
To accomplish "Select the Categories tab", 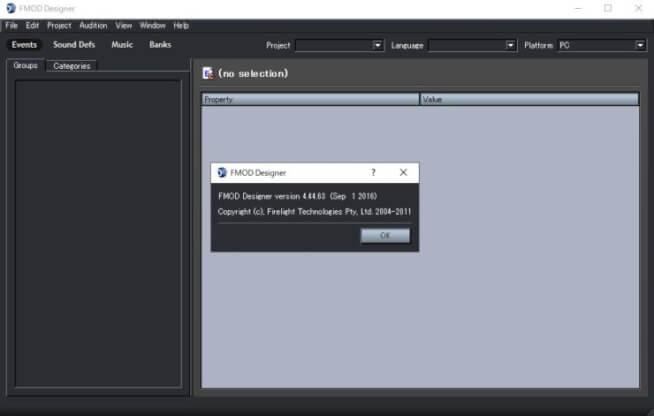I will pos(71,66).
